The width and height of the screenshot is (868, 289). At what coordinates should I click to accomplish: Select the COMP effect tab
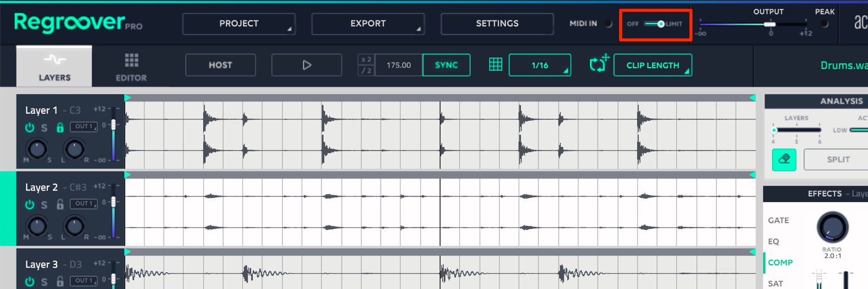click(780, 263)
